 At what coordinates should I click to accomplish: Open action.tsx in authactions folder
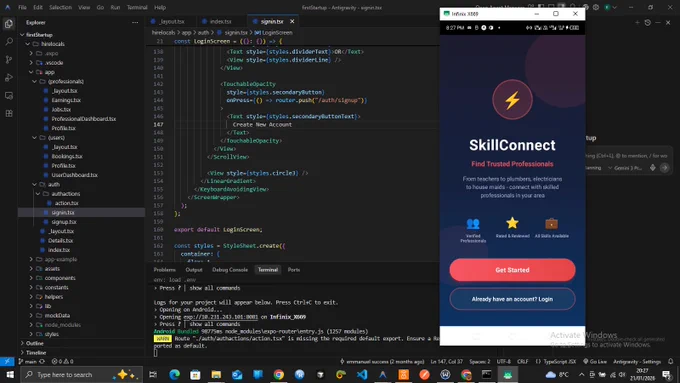click(x=66, y=203)
